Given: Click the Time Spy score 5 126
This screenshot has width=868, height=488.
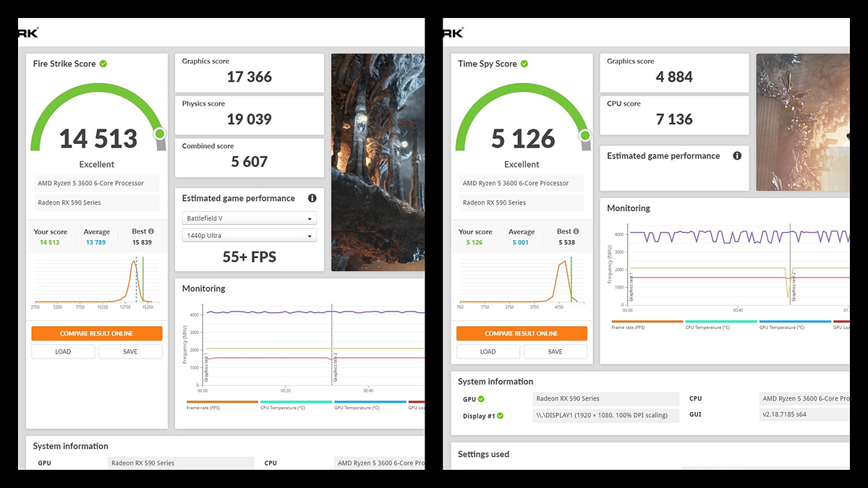Looking at the screenshot, I should (523, 139).
